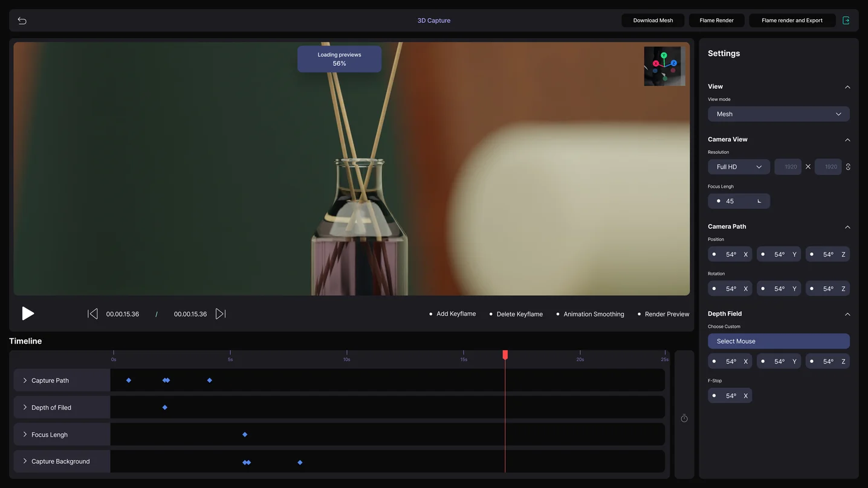Select the stopwatch icon beside the timeline
Screen dimensions: 868x488
click(x=684, y=418)
